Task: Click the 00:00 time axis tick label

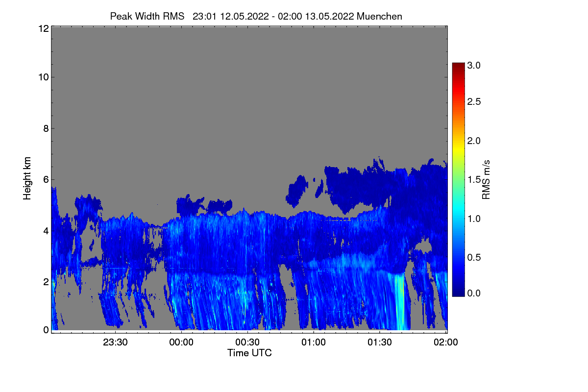Action: point(181,342)
